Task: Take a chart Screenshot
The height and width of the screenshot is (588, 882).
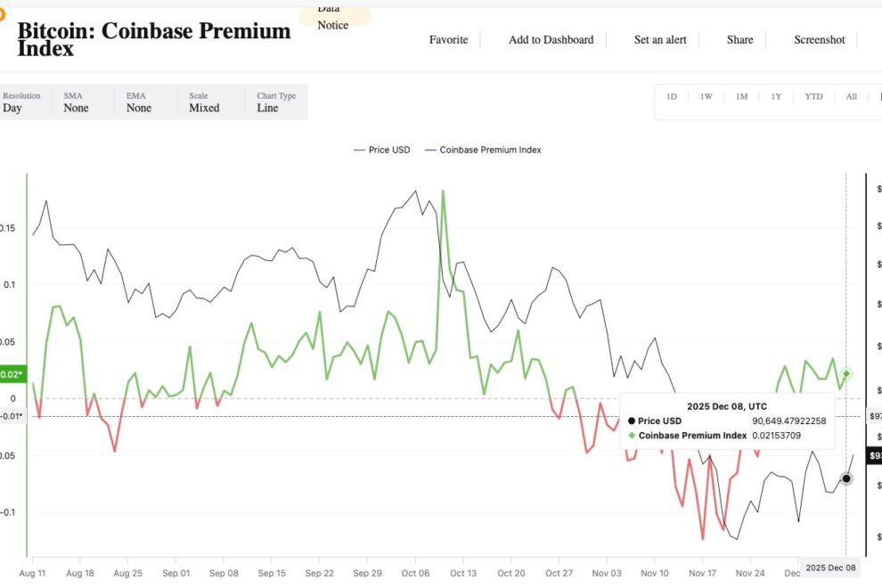Action: pyautogui.click(x=819, y=40)
